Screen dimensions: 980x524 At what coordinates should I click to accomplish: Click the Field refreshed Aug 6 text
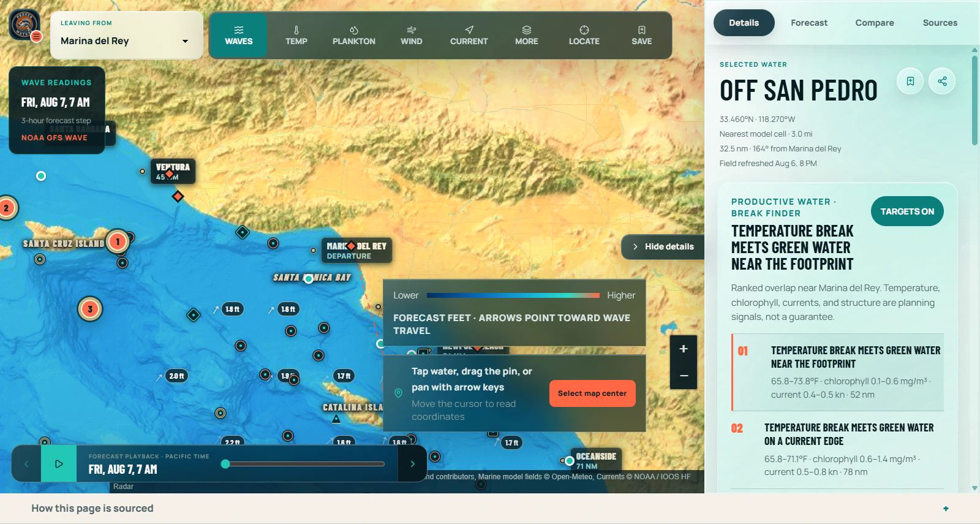click(x=768, y=163)
